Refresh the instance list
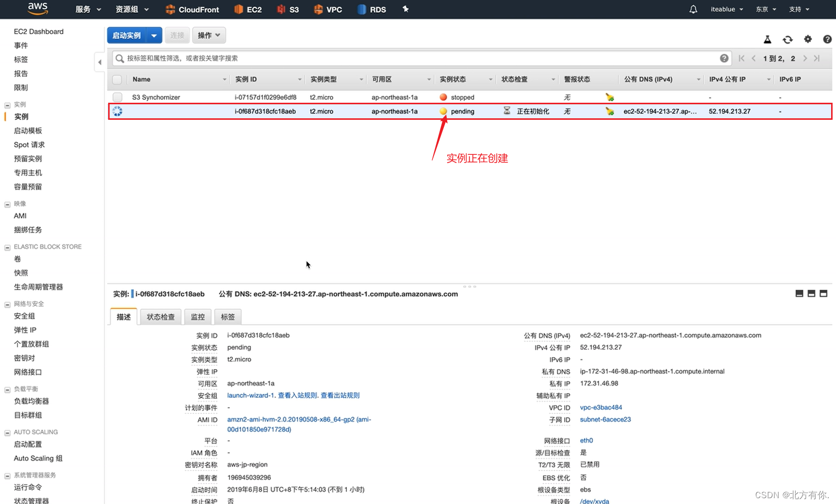 (788, 39)
